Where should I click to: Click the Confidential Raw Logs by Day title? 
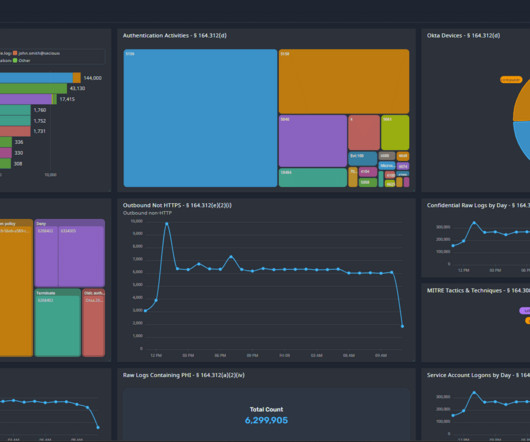coord(478,205)
